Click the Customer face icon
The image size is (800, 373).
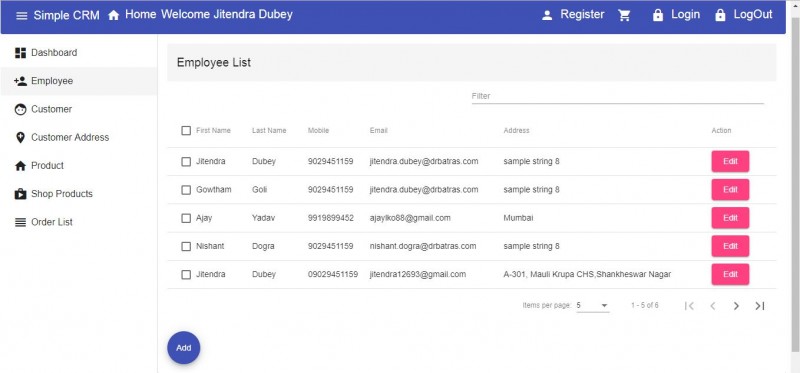pos(20,109)
